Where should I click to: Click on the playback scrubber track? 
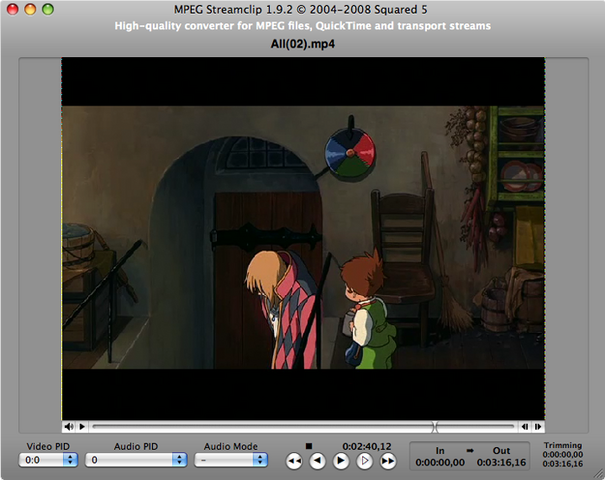click(x=303, y=426)
